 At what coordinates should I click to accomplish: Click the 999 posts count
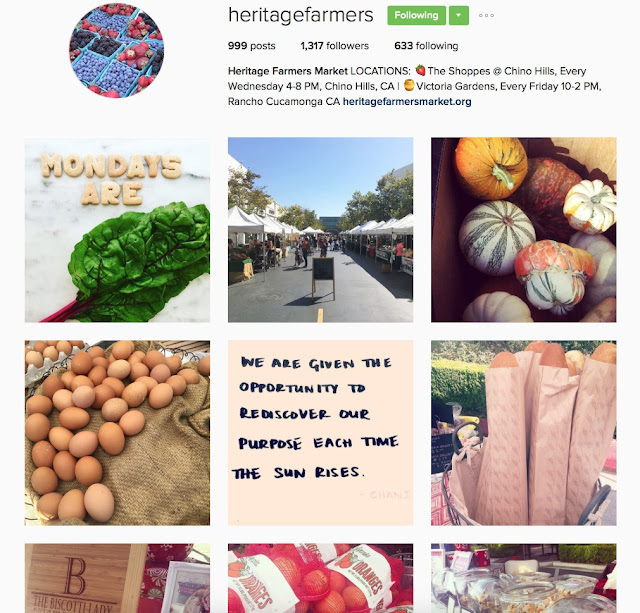coord(251,46)
